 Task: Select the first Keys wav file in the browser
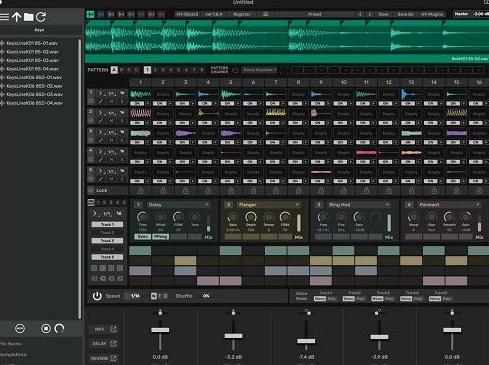(32, 43)
